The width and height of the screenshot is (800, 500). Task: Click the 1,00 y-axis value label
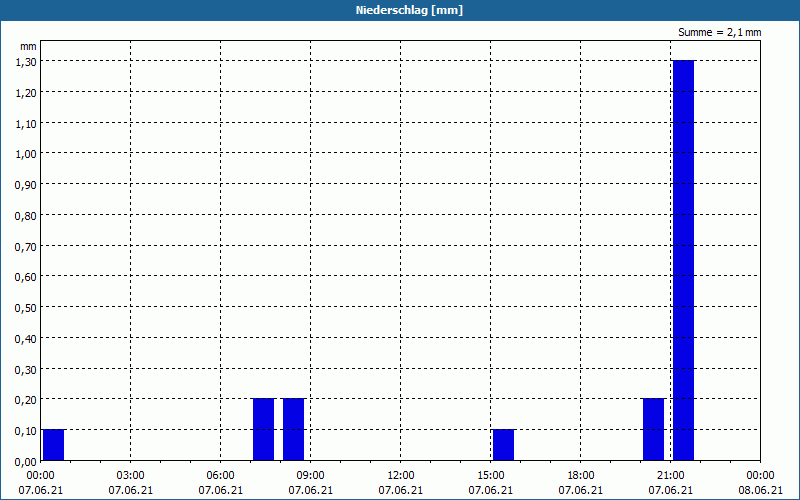(x=26, y=154)
